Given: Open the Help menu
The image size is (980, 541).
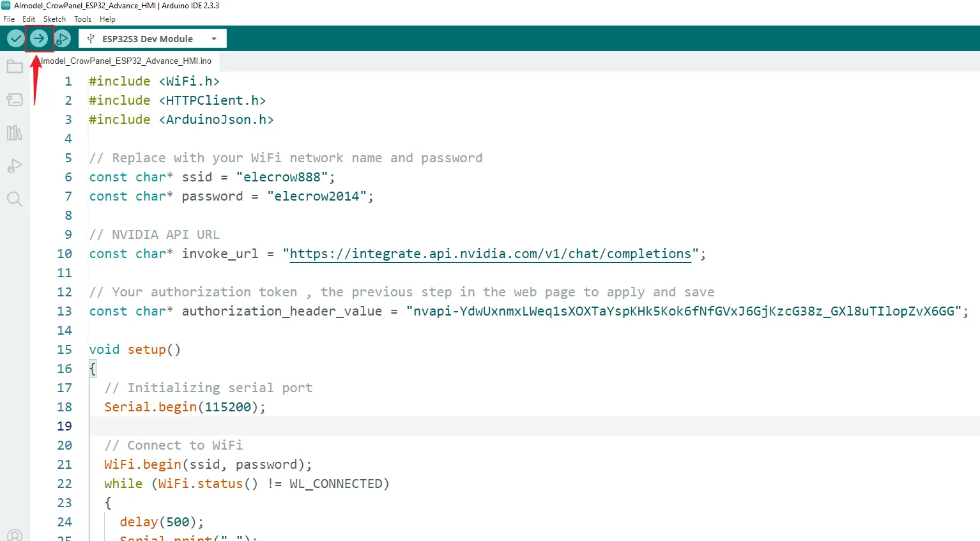Looking at the screenshot, I should [107, 19].
